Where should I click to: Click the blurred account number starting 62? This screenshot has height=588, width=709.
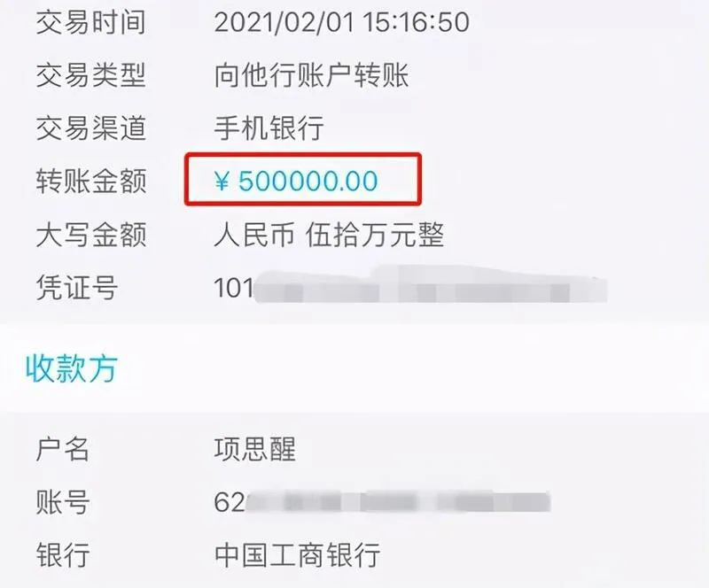[x=382, y=502]
